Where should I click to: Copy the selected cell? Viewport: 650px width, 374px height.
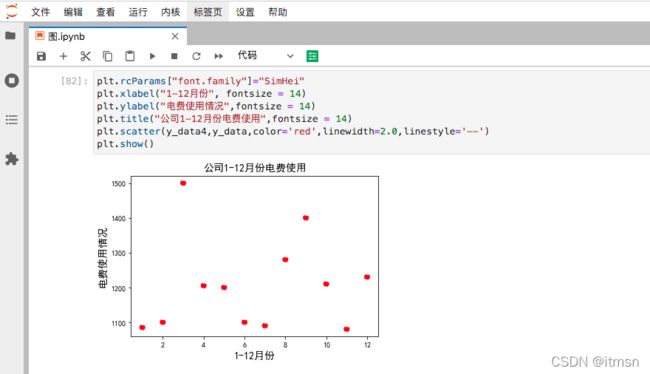coord(107,56)
